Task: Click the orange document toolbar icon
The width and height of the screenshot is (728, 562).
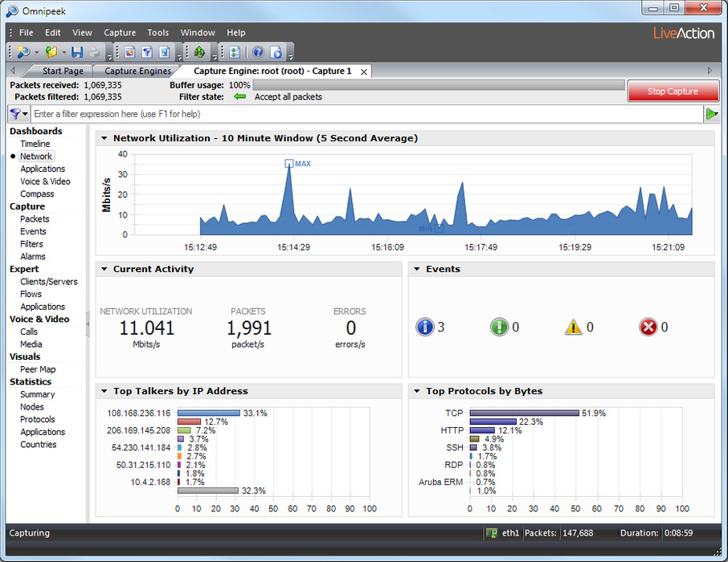Action: (x=129, y=52)
